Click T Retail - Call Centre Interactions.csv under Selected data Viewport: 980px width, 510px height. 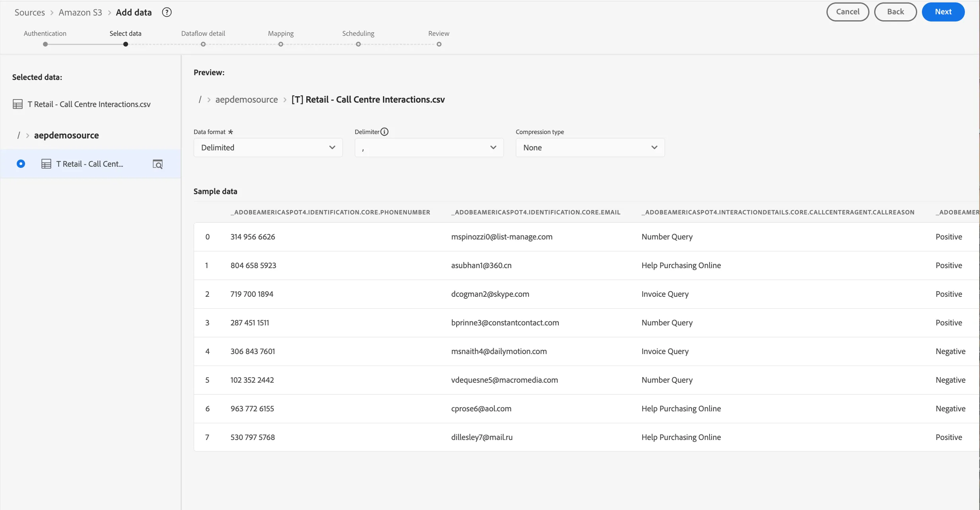coord(89,104)
